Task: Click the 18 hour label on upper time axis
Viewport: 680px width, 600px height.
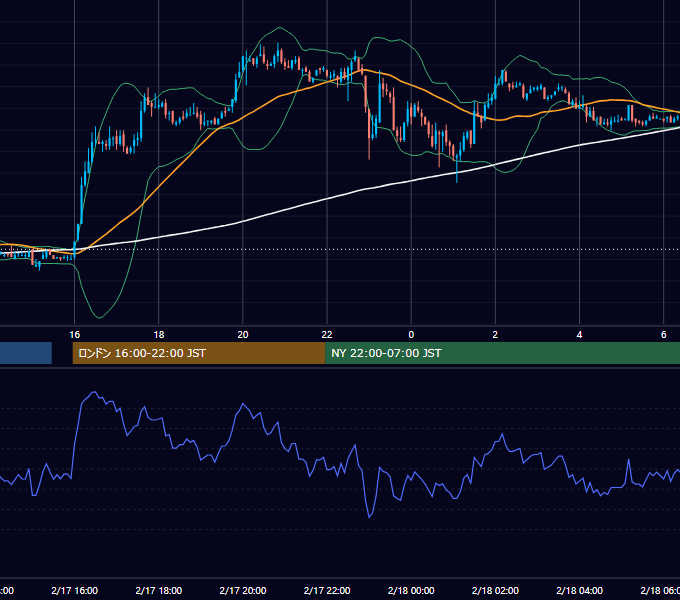Action: (x=159, y=335)
